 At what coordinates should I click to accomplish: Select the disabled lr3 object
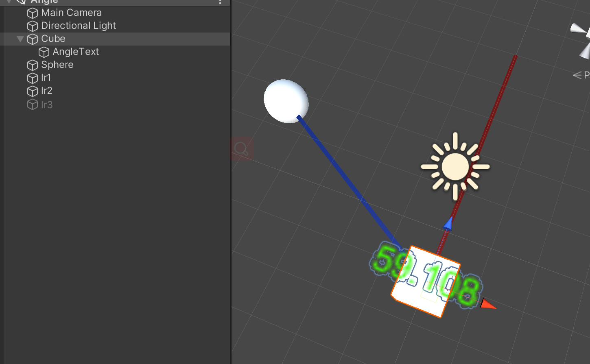(x=47, y=105)
